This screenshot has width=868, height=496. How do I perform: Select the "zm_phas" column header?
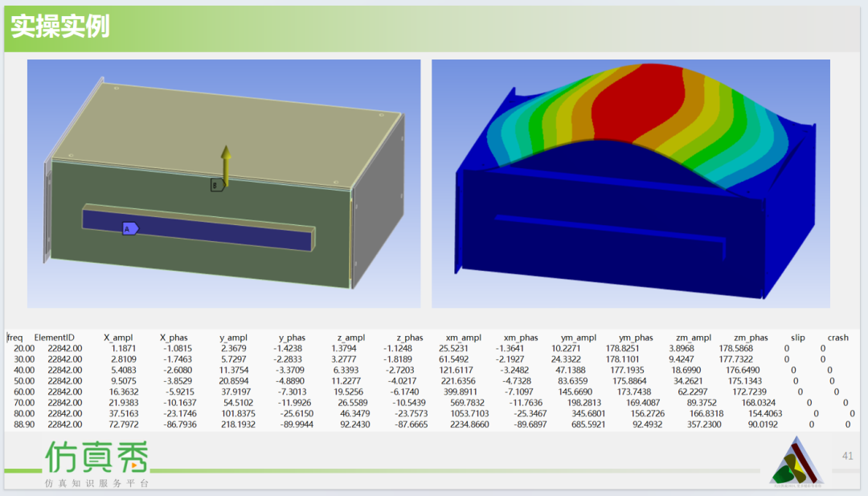point(751,338)
